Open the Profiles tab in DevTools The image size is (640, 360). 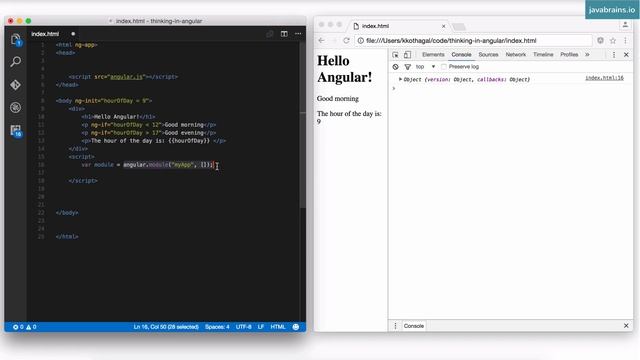(569, 55)
